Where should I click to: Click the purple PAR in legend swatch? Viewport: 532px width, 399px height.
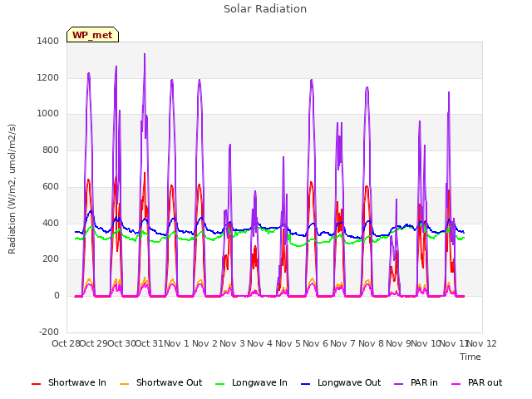coord(399,384)
